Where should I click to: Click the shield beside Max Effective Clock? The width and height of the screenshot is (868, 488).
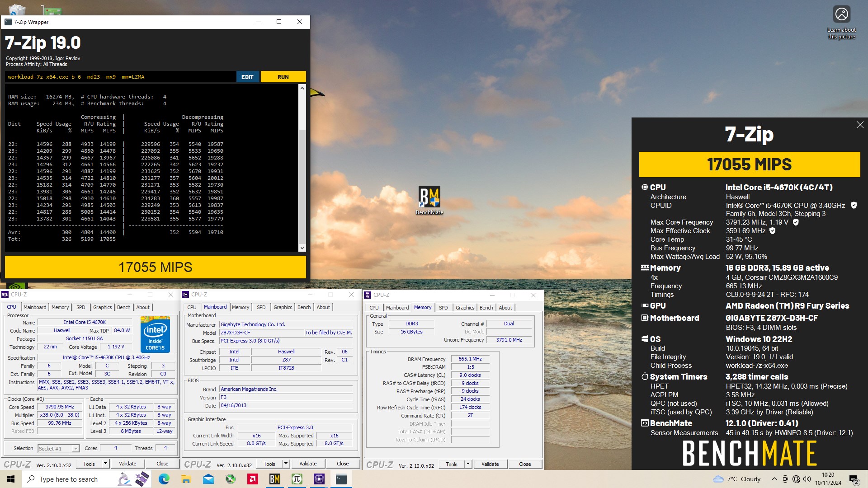pyautogui.click(x=773, y=231)
